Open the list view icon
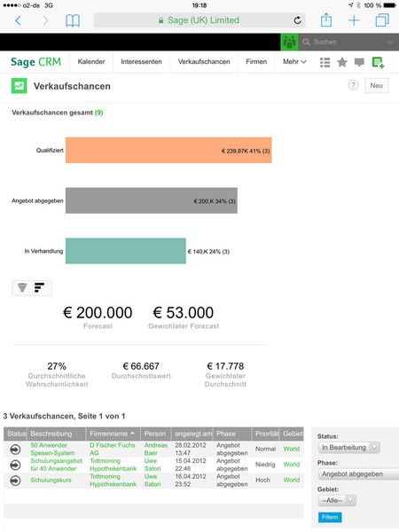Viewport: 399px width, 532px height. [x=325, y=62]
